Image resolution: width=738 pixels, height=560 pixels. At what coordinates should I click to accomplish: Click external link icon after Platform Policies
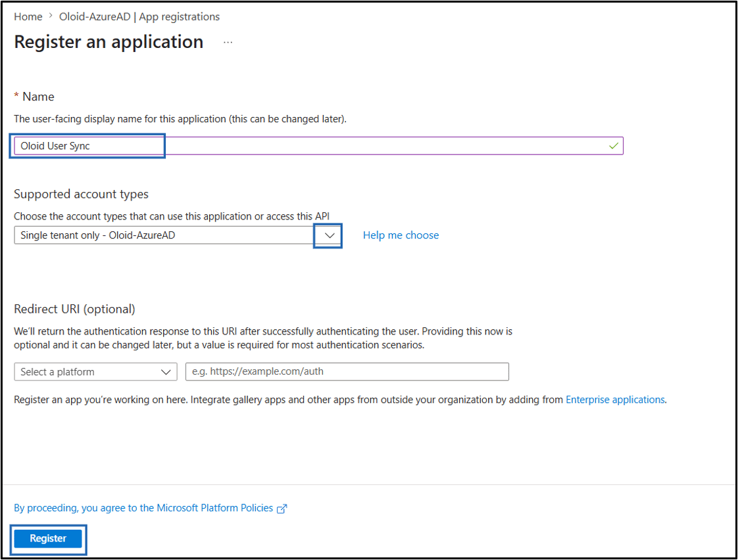click(x=282, y=509)
